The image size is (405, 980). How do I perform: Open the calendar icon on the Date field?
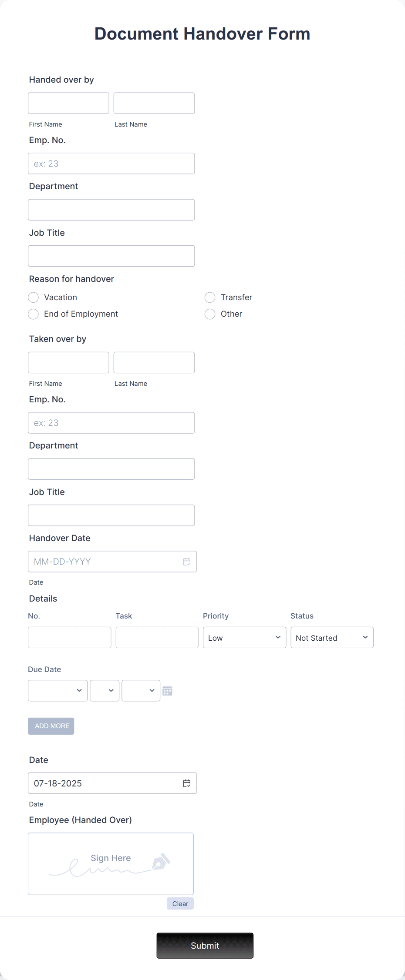187,783
